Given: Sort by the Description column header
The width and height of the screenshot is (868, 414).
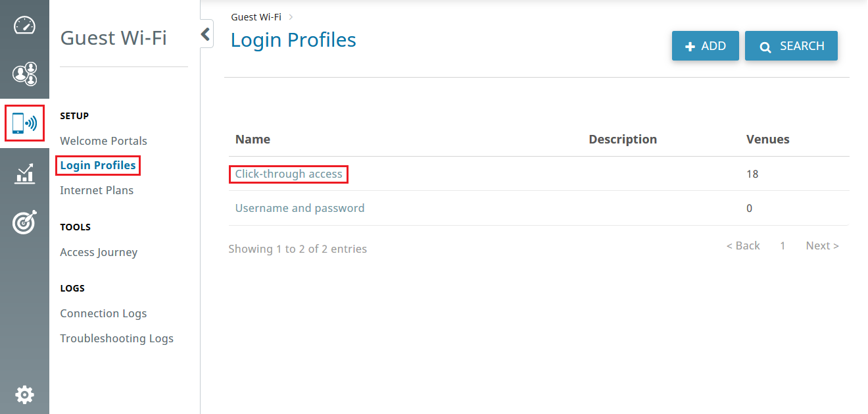Looking at the screenshot, I should pyautogui.click(x=623, y=140).
